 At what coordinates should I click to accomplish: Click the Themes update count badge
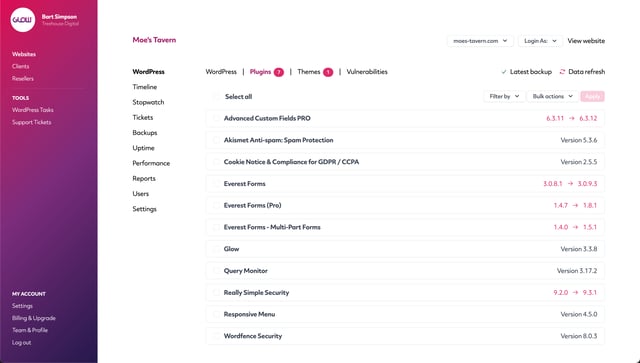tap(328, 72)
